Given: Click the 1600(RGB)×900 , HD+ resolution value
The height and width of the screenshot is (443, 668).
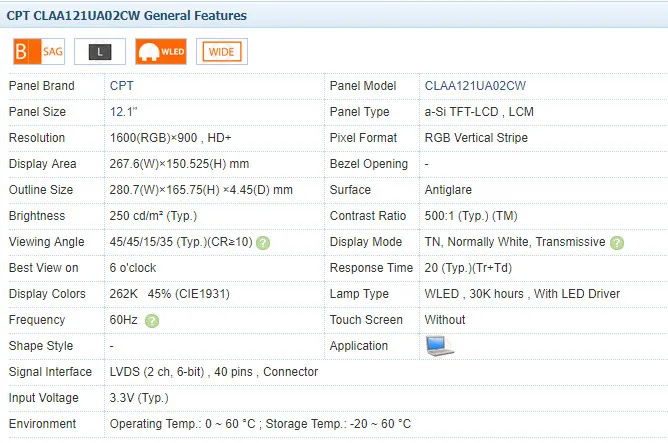Looking at the screenshot, I should tap(170, 138).
